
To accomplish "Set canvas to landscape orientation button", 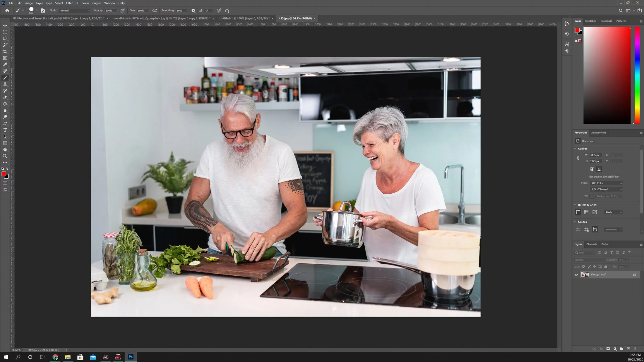I will click(599, 169).
